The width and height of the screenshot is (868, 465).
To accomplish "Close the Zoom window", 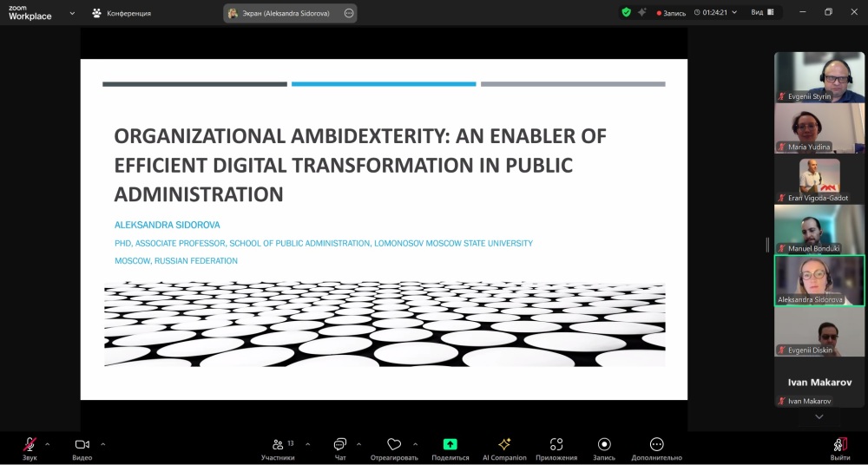I will tap(853, 12).
